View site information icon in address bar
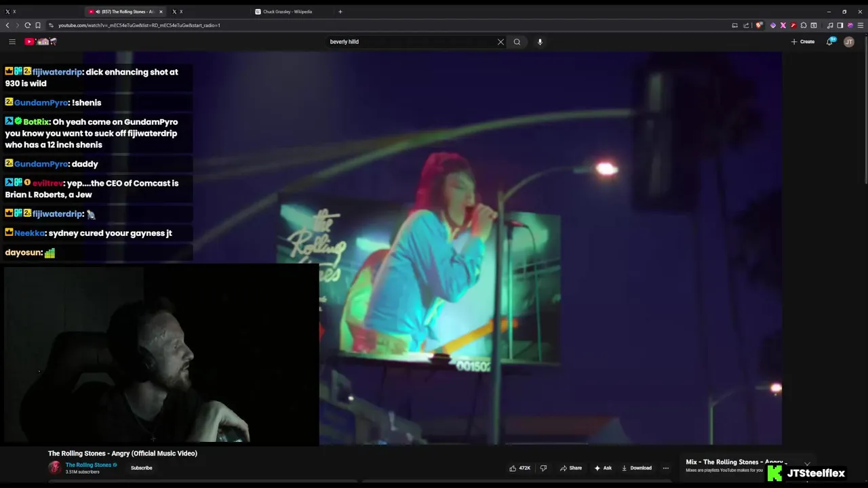This screenshot has width=868, height=488. pyautogui.click(x=51, y=25)
